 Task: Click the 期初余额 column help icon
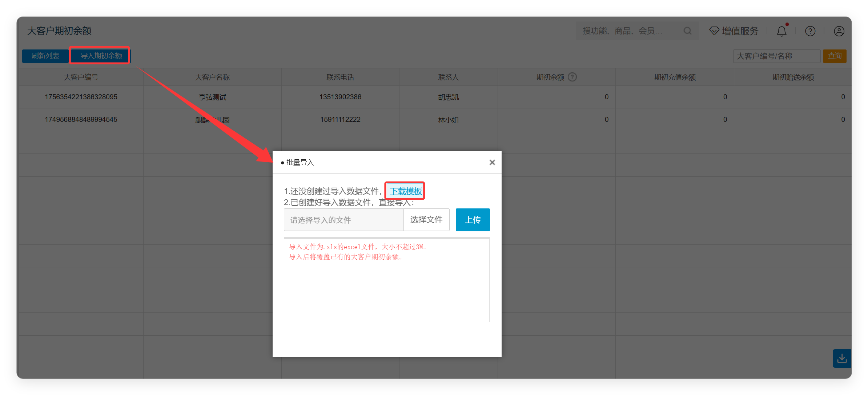tap(572, 77)
